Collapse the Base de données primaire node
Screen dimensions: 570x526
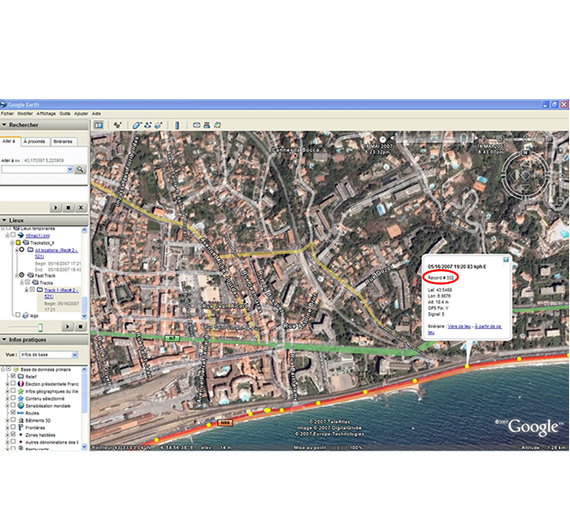pos(3,369)
